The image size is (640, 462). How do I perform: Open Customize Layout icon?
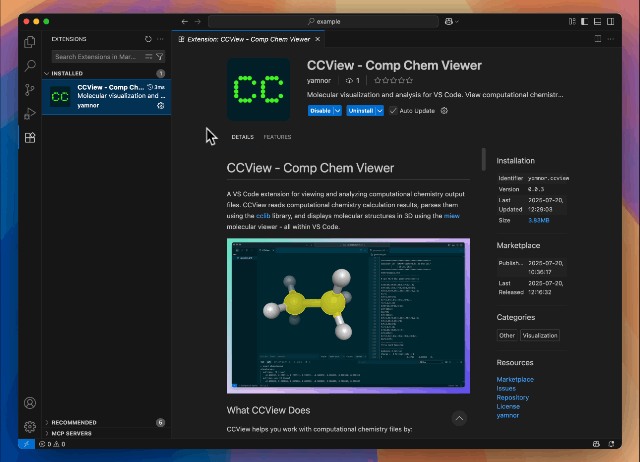coord(572,22)
